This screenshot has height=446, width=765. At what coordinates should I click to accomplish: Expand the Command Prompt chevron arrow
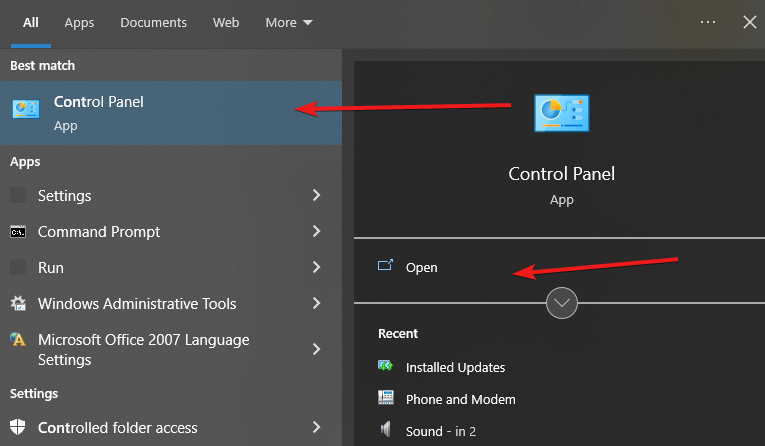[x=316, y=232]
